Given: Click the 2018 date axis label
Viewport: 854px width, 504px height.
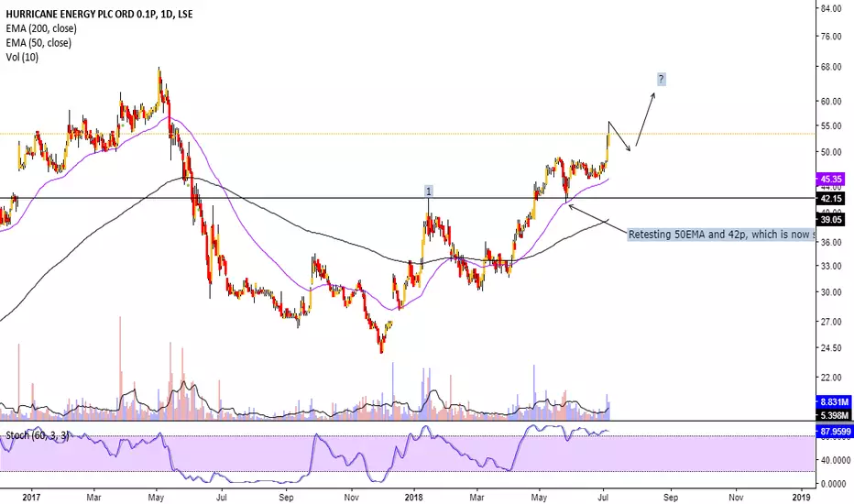Looking at the screenshot, I should coord(414,497).
